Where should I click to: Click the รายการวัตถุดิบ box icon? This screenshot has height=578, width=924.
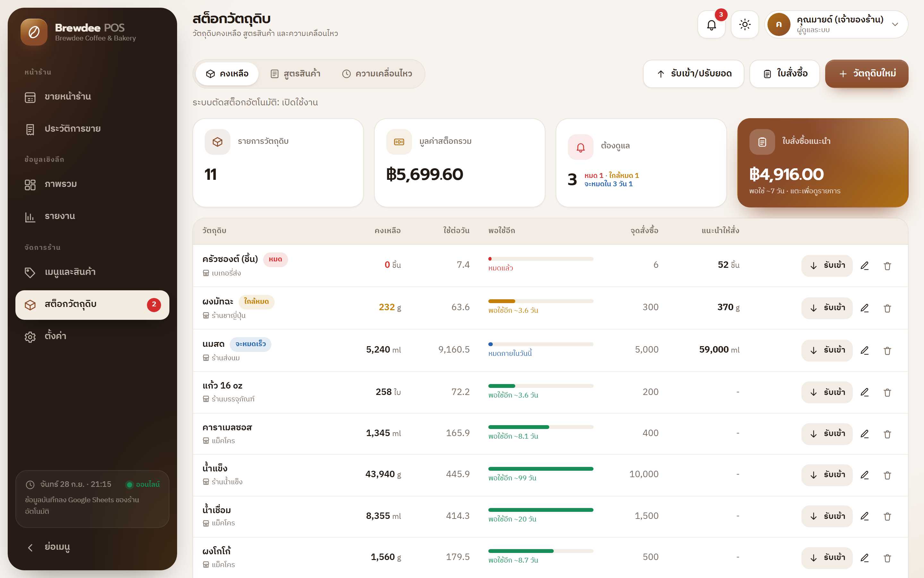217,142
